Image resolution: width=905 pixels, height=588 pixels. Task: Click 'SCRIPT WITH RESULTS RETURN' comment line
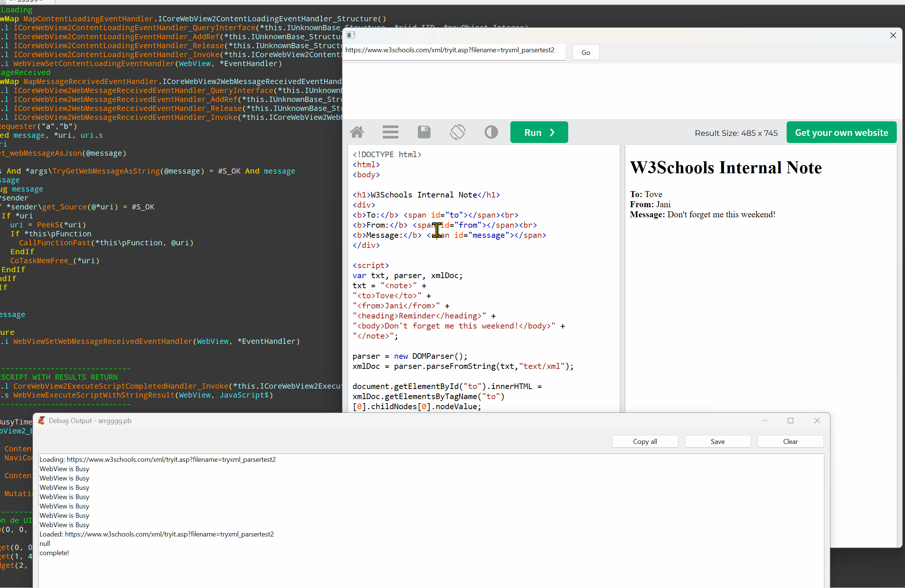pyautogui.click(x=59, y=377)
